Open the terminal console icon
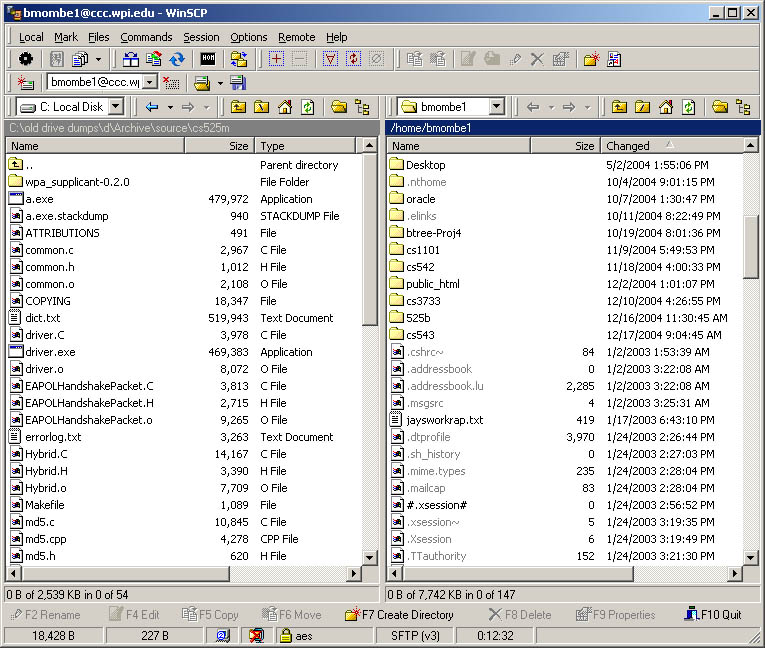Viewport: 765px width, 648px height. point(208,60)
